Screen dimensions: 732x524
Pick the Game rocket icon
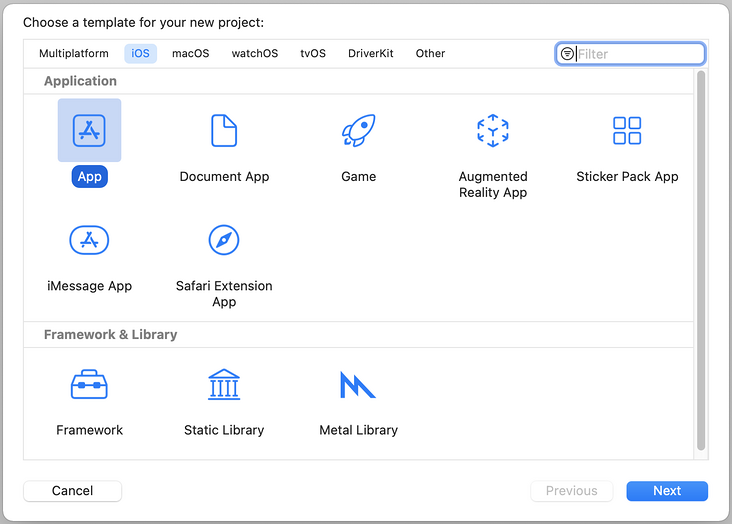pyautogui.click(x=359, y=130)
